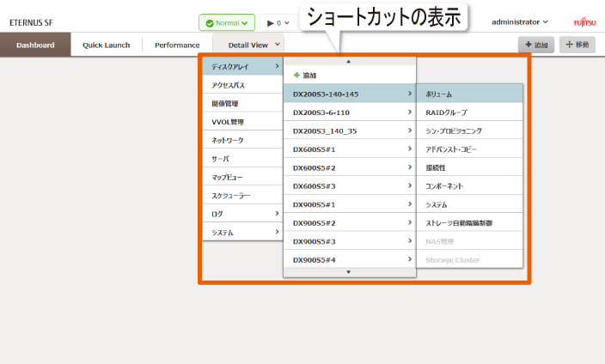Select device DX600S5#1
Image resolution: width=605 pixels, height=364 pixels.
pyautogui.click(x=350, y=149)
